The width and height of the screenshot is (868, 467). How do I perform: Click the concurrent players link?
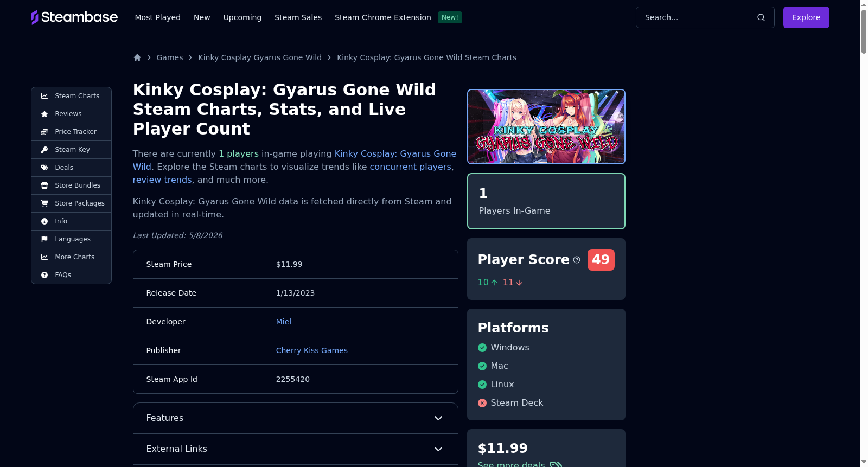pos(411,167)
